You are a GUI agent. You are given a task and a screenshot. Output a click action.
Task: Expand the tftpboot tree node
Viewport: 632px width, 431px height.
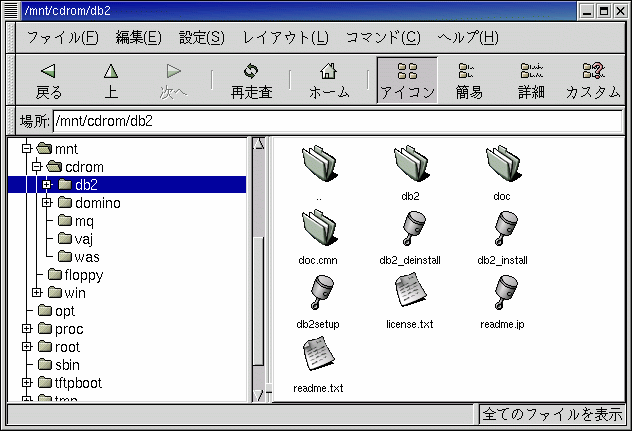27,383
